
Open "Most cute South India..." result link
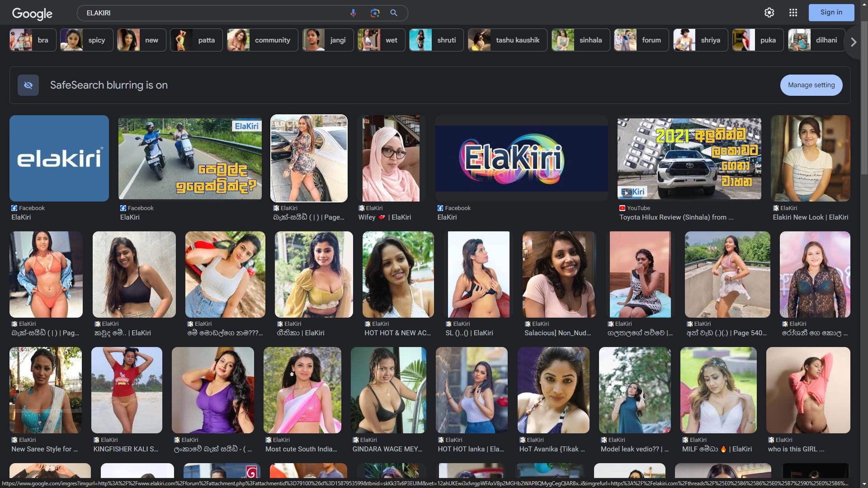[x=301, y=449]
